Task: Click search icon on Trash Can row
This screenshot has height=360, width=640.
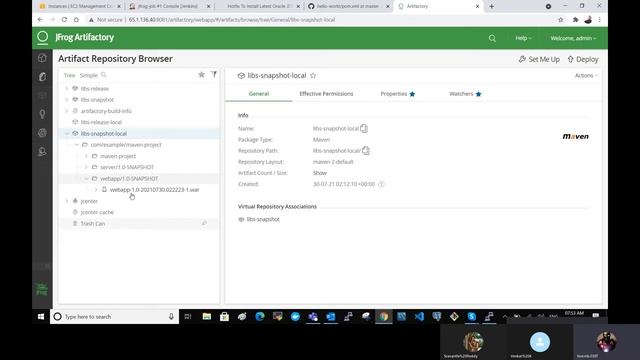Action: coord(204,223)
